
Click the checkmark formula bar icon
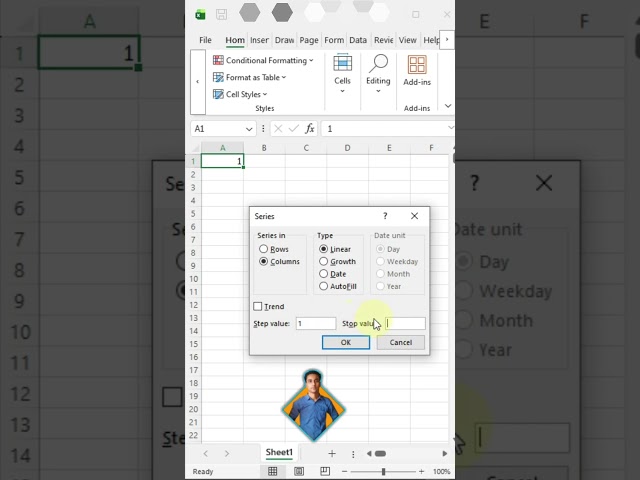293,129
